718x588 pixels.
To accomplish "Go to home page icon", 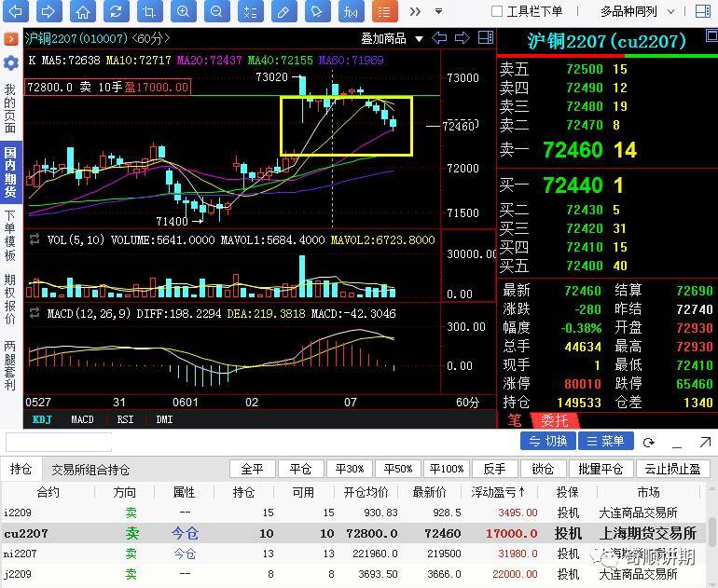I will [x=83, y=11].
